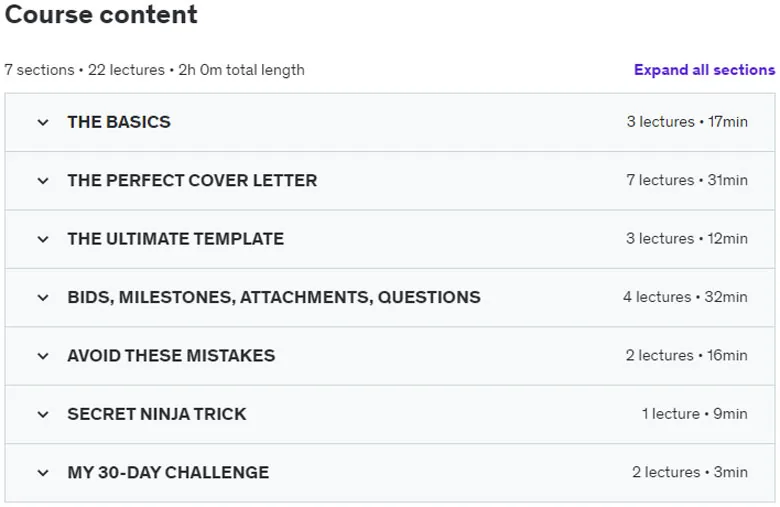Click the 7 lectures • 31min label
Image resolution: width=780 pixels, height=507 pixels.
coord(687,180)
